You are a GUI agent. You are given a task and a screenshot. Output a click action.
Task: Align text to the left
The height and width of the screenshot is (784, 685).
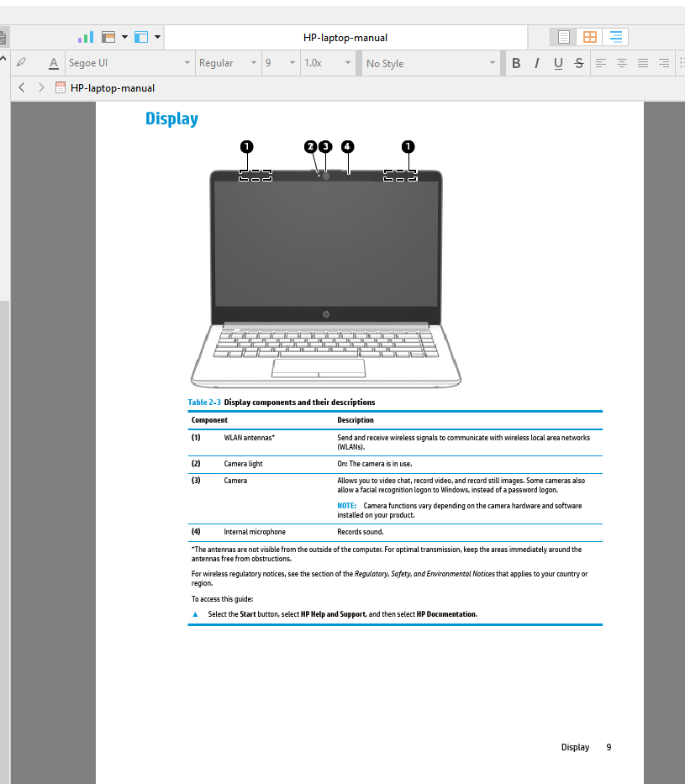[x=600, y=63]
